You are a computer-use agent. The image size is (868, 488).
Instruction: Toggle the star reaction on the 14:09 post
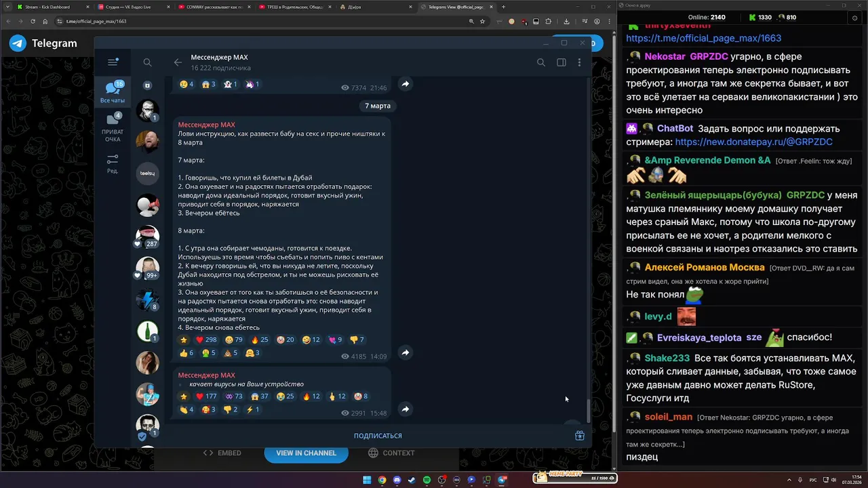click(x=184, y=340)
